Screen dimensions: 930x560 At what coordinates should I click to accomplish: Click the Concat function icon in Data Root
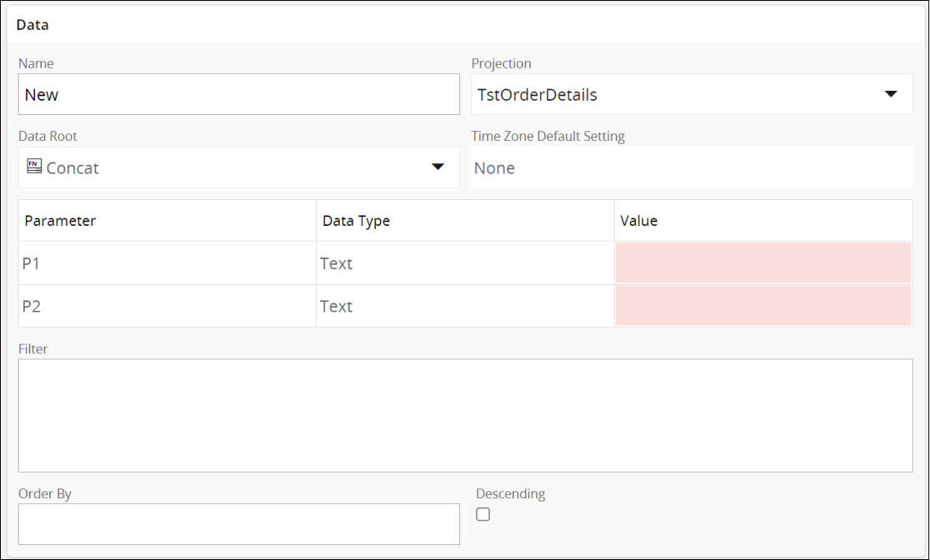34,167
